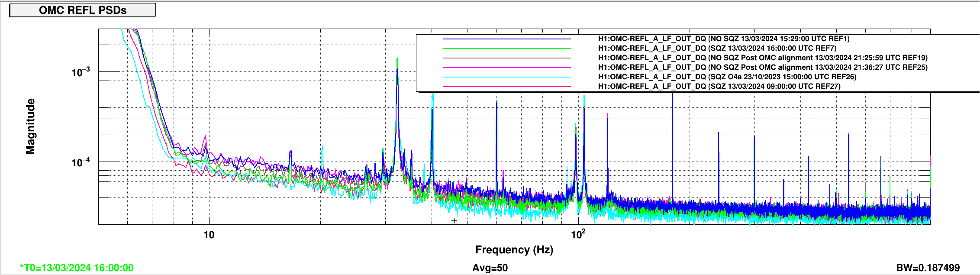Click the OMC REFL PSDs title box
The height and width of the screenshot is (275, 980).
[x=82, y=10]
